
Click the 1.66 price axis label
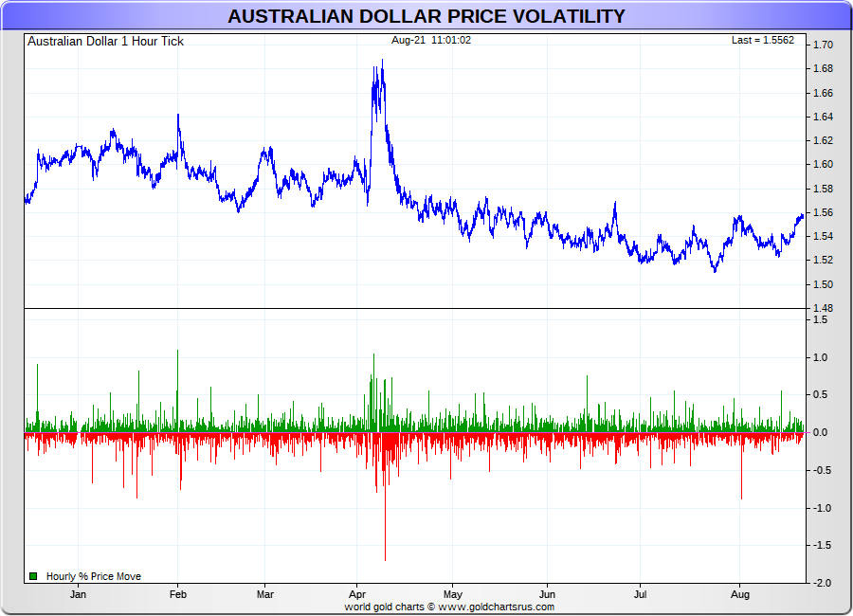pos(823,93)
